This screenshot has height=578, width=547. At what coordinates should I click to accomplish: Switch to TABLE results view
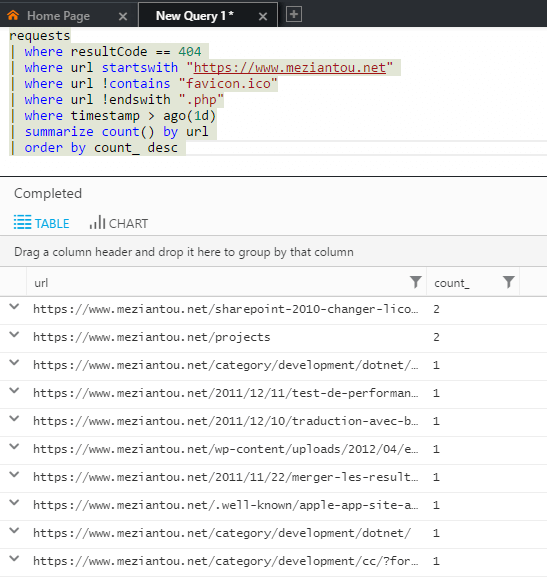(42, 223)
